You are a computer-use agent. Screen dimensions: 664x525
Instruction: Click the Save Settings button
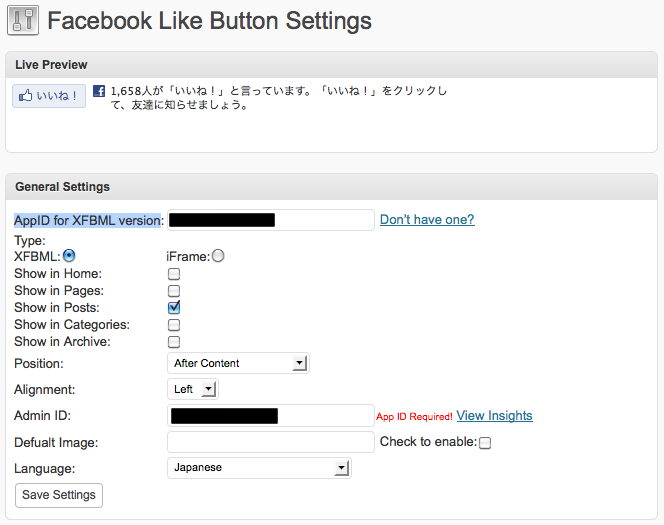point(59,495)
